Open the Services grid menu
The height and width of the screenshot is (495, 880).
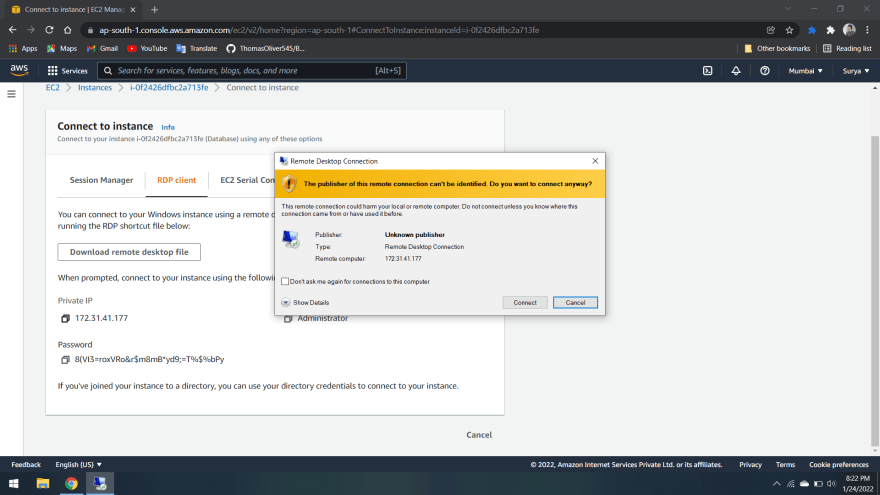67,71
